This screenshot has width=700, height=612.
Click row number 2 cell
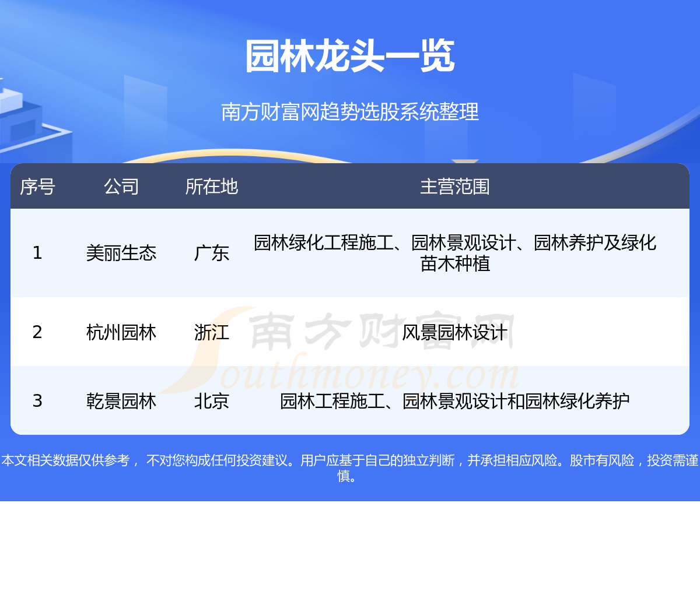click(37, 332)
